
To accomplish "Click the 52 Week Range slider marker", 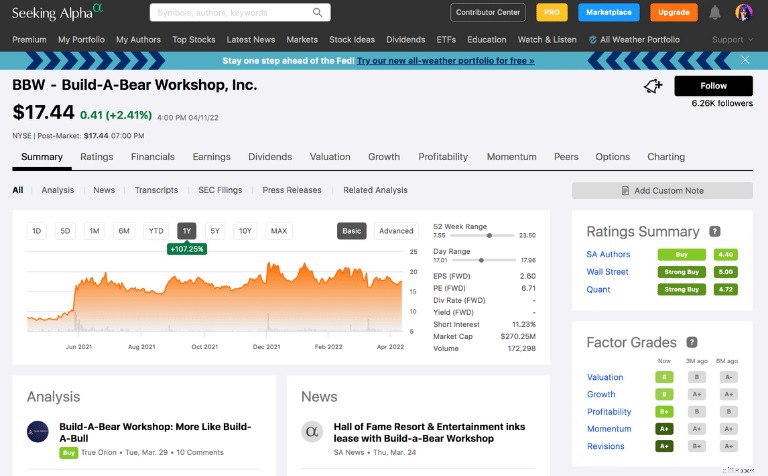I will tap(489, 236).
